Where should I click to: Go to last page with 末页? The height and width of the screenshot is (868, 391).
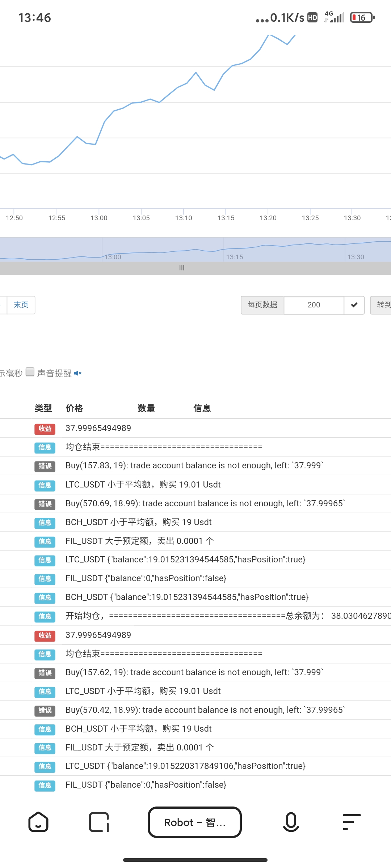21,305
